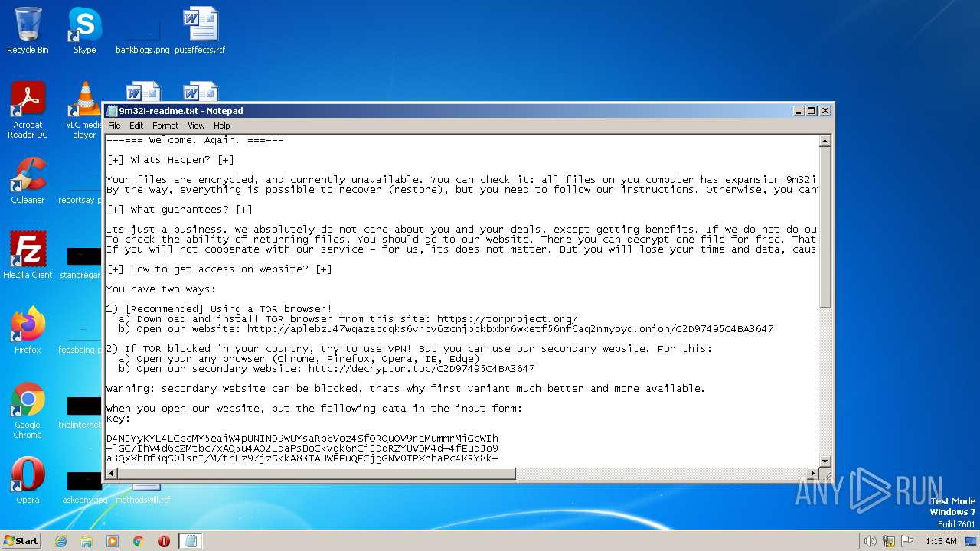
Task: Click the 1:15 AM taskbar clock
Action: [x=941, y=541]
